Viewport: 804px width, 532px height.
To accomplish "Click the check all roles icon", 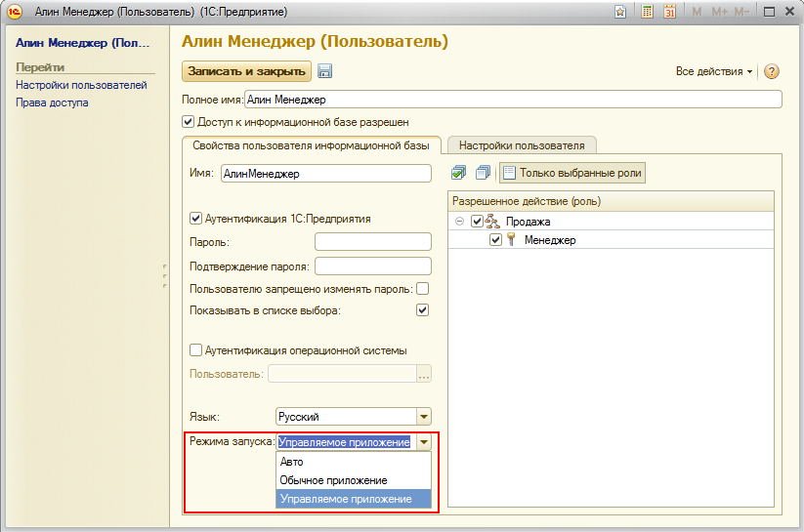I will coord(459,173).
